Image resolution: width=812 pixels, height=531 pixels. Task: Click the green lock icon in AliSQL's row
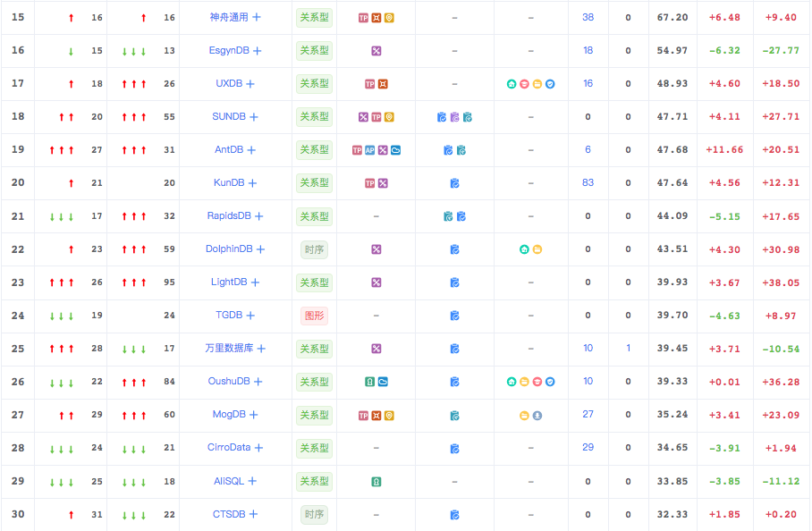(x=376, y=481)
